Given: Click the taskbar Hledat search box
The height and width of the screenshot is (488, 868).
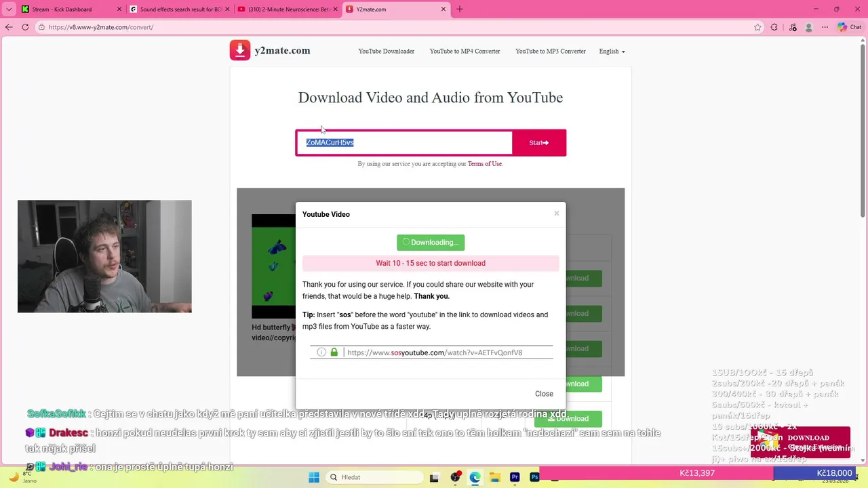Looking at the screenshot, I should tap(374, 477).
